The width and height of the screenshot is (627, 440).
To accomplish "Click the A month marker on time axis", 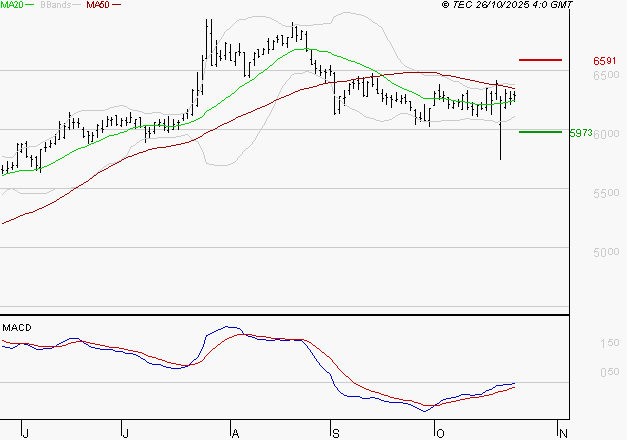I will pos(235,433).
